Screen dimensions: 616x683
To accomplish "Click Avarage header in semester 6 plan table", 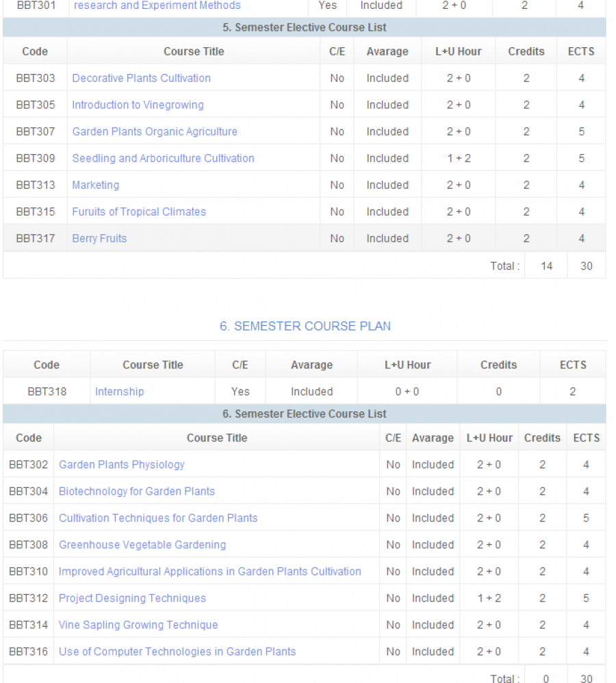I will [311, 365].
